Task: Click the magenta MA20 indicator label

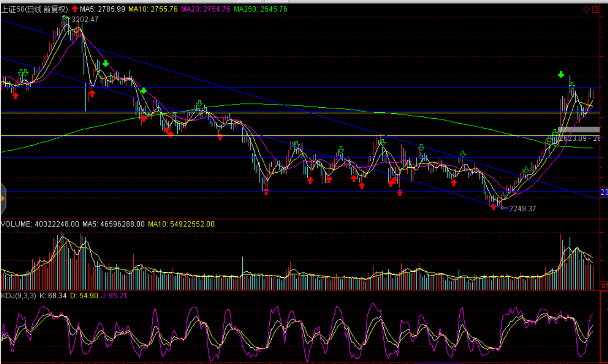Action: (x=206, y=9)
